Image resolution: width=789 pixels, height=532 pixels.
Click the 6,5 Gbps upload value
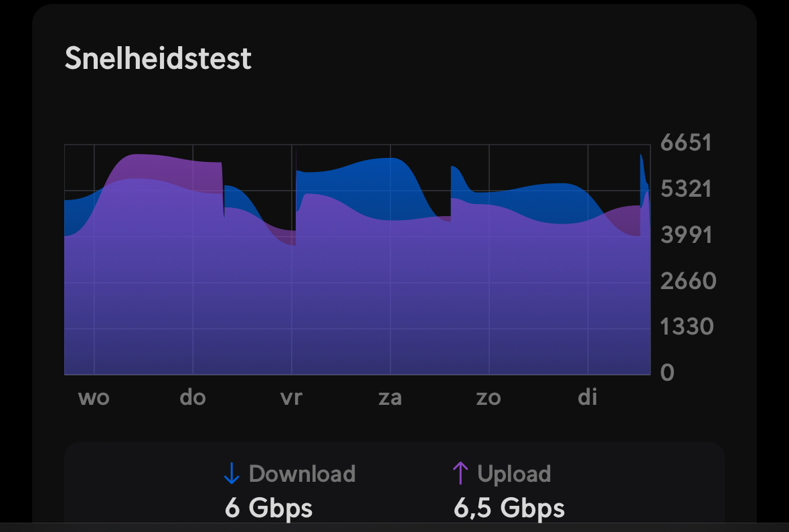click(509, 508)
